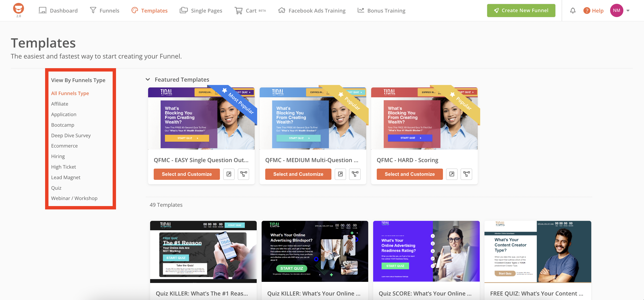
Task: Click the Content Creator Type quiz thumbnail
Action: pyautogui.click(x=537, y=252)
